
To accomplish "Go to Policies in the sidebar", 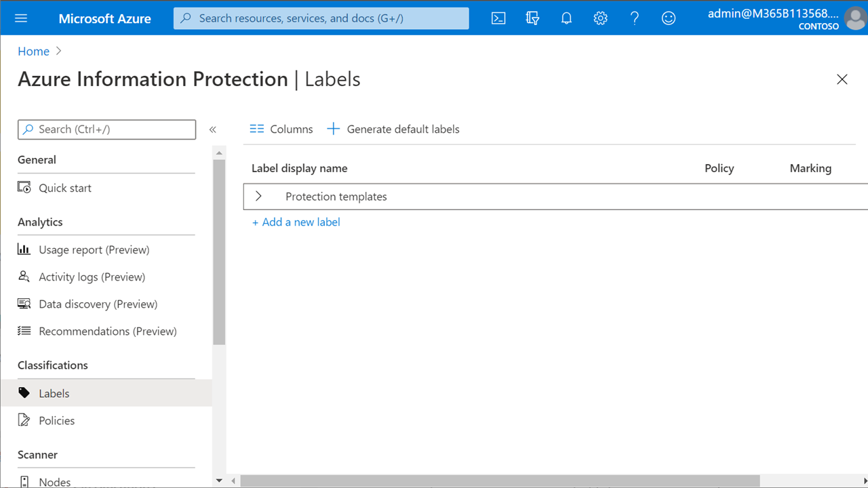I will click(57, 420).
